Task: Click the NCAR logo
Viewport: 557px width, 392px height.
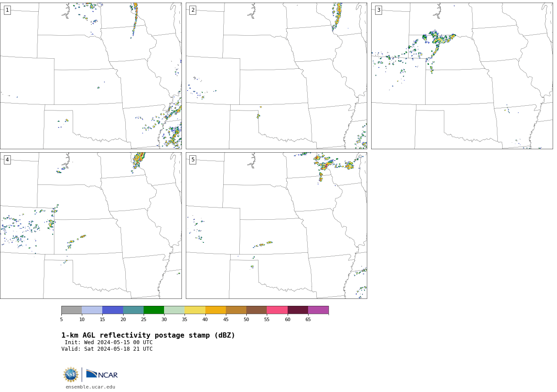Action: tap(102, 374)
